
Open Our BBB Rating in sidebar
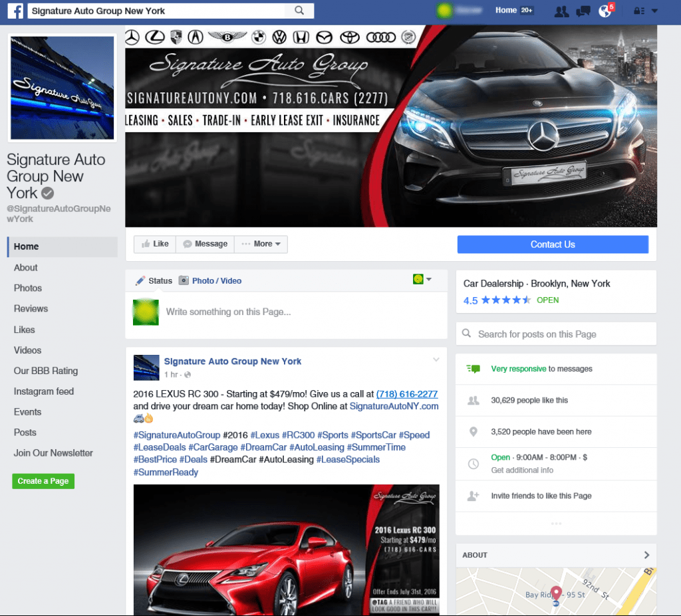[x=46, y=371]
